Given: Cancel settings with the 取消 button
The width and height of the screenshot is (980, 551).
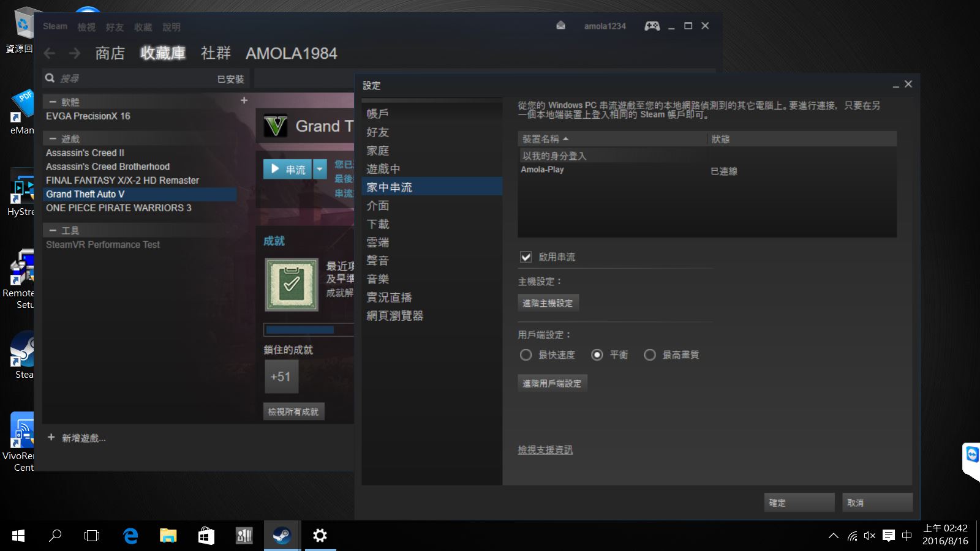Looking at the screenshot, I should click(x=877, y=503).
